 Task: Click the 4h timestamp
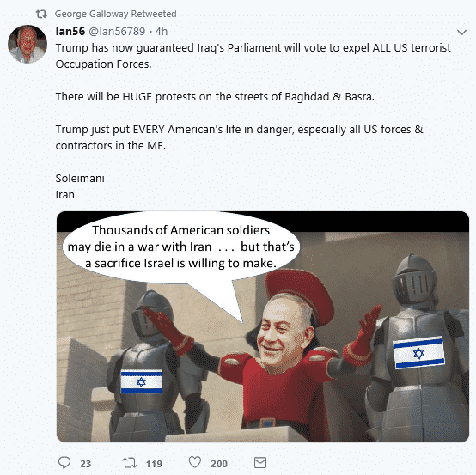[x=162, y=31]
